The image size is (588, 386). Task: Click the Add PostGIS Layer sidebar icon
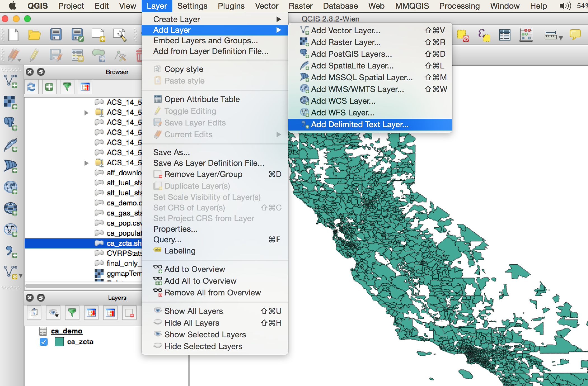click(11, 124)
